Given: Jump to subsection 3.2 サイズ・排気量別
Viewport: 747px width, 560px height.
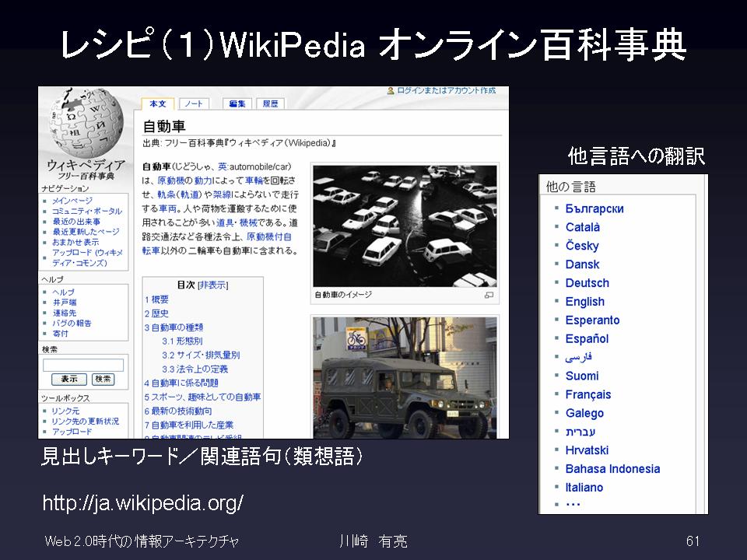Looking at the screenshot, I should tap(201, 355).
